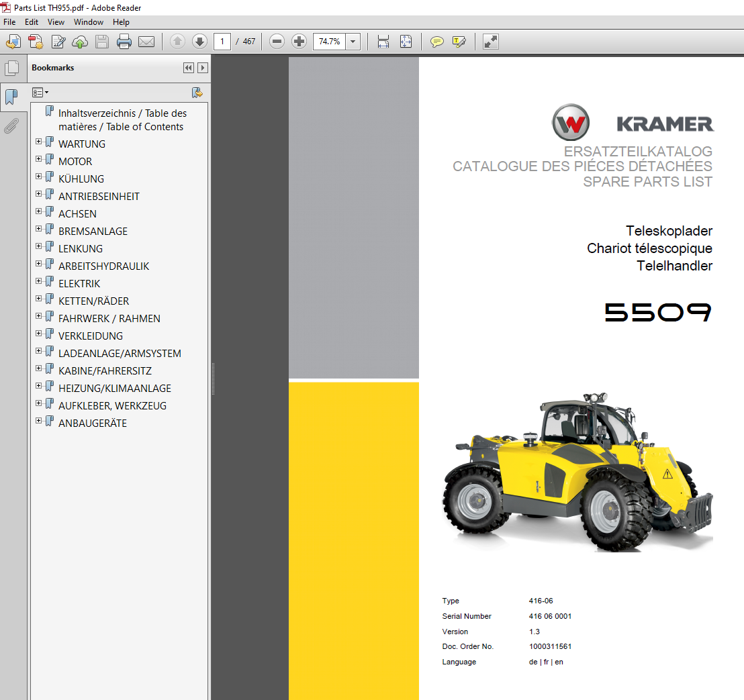Add a sticky note comment
744x700 pixels.
tap(437, 42)
